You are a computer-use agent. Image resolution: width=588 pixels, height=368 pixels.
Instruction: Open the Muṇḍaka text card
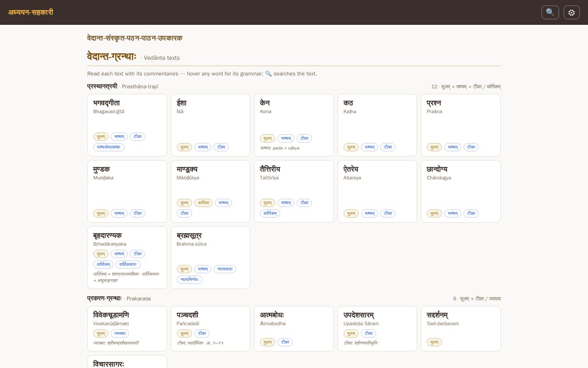click(127, 191)
